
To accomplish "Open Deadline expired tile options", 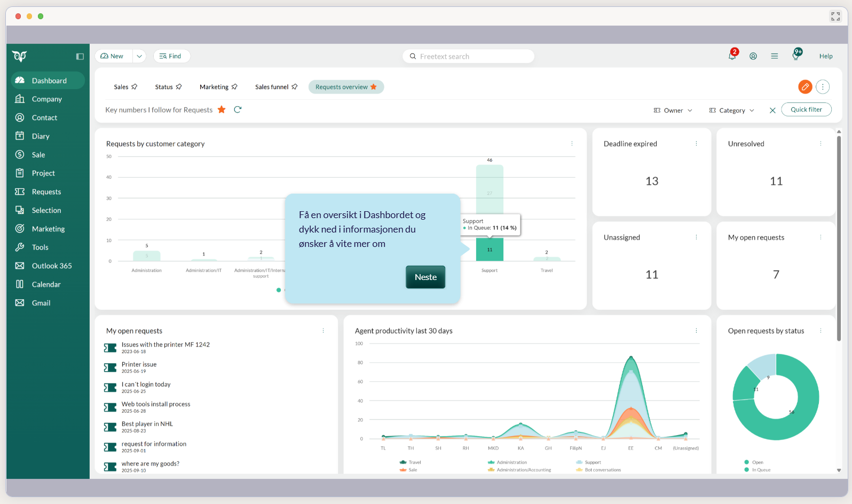I will (696, 143).
